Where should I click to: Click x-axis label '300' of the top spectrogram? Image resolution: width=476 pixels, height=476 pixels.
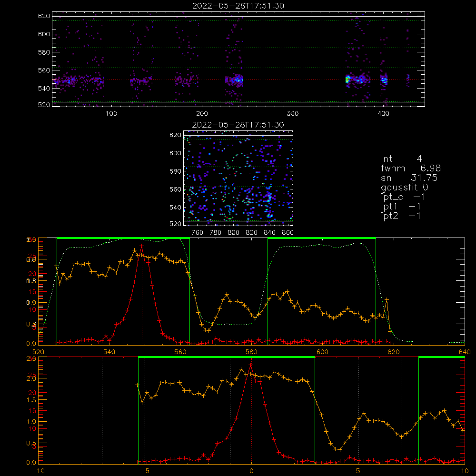pyautogui.click(x=293, y=114)
